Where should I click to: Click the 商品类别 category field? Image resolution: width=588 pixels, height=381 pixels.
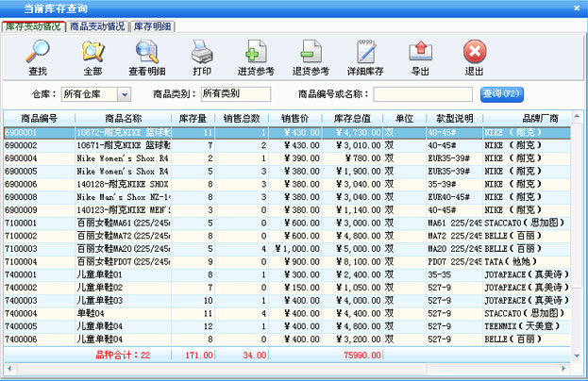coord(235,94)
